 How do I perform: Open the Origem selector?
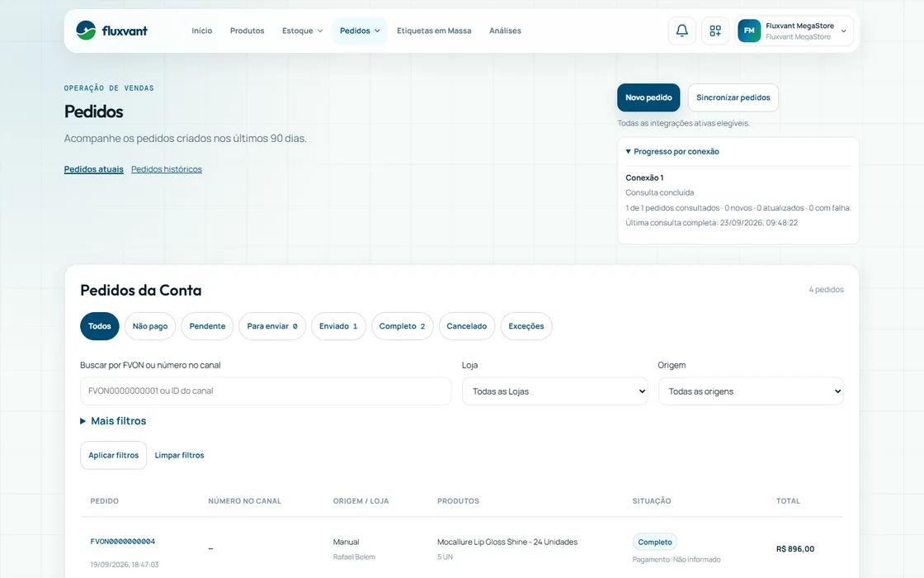coord(751,391)
